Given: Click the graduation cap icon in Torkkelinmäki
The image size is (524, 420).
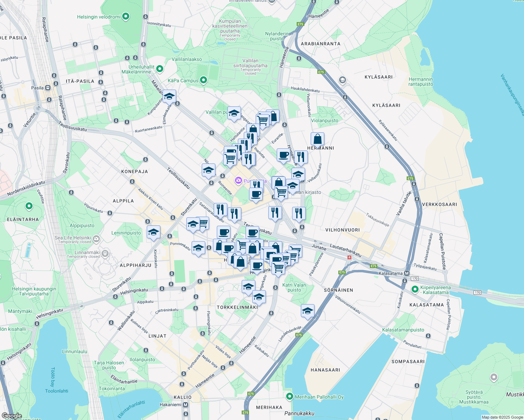Looking at the screenshot, I should (258, 297).
